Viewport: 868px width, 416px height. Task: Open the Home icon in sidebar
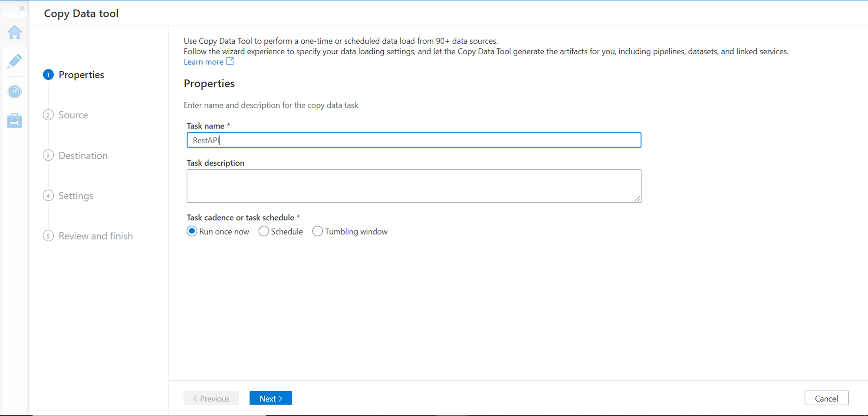[15, 33]
